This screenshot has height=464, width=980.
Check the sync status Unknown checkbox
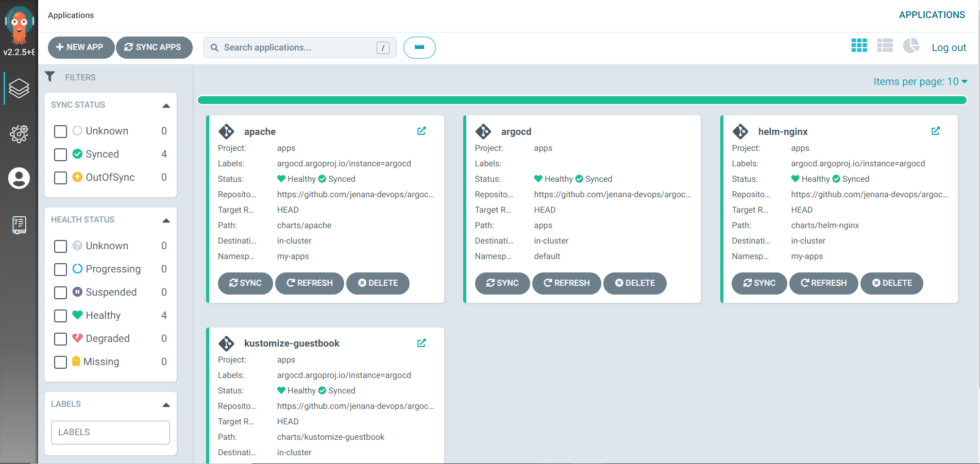pos(60,131)
